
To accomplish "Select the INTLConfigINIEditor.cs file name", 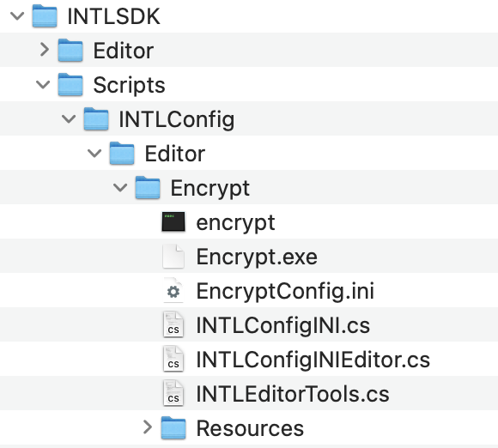I will [313, 360].
